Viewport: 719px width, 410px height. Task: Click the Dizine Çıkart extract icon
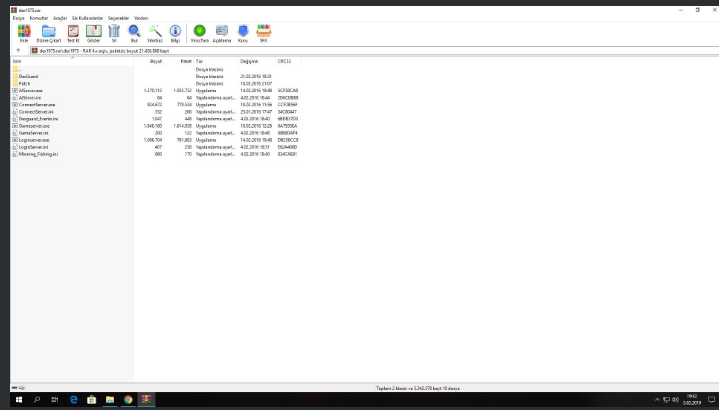point(48,34)
